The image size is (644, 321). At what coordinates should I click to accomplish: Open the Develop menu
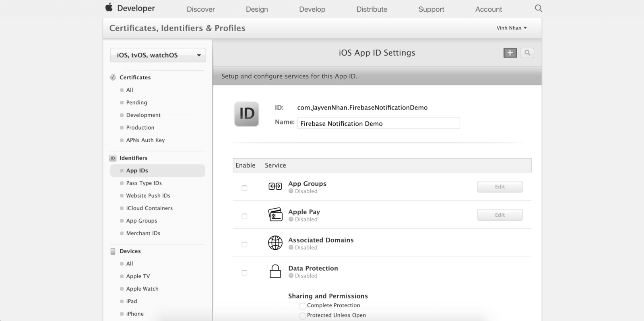pyautogui.click(x=312, y=9)
